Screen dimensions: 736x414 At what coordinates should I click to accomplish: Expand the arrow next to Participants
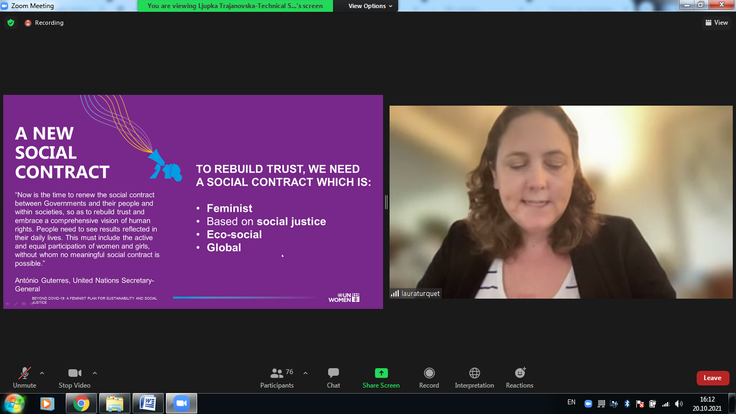[305, 372]
